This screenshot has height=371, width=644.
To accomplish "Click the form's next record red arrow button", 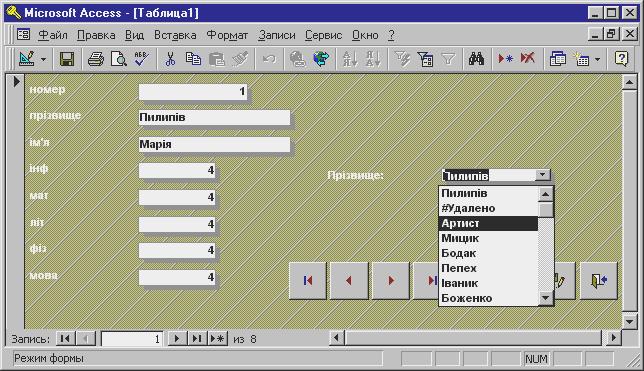I will [391, 281].
